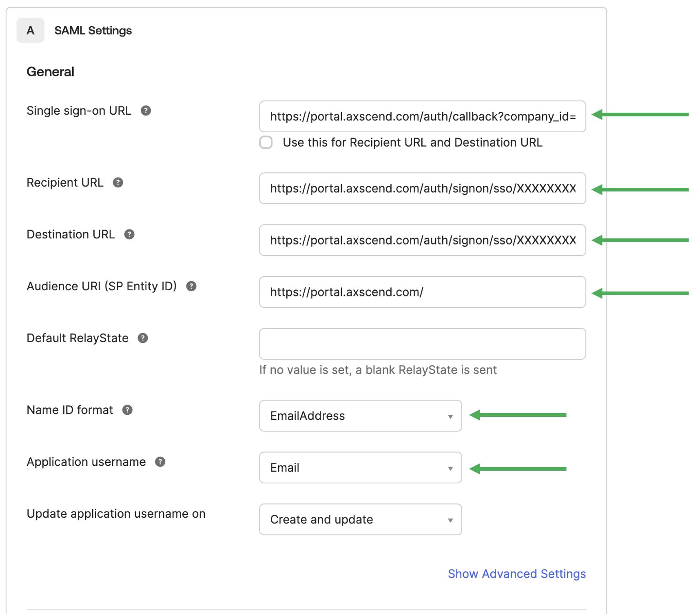700x614 pixels.
Task: Click the Default RelayState question mark icon
Action: click(x=143, y=338)
